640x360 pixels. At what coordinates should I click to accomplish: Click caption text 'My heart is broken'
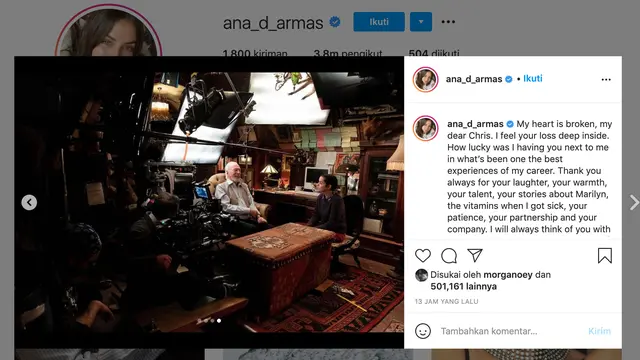tap(556, 124)
